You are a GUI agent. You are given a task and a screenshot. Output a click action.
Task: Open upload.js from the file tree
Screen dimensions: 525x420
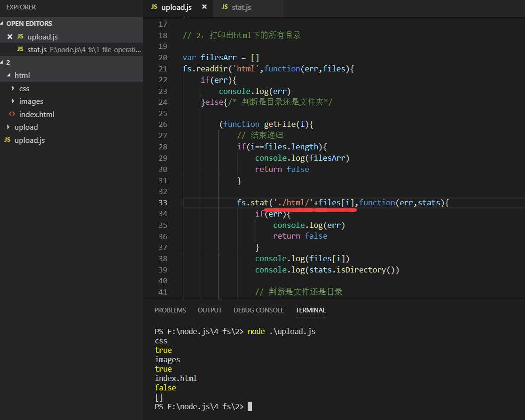30,140
